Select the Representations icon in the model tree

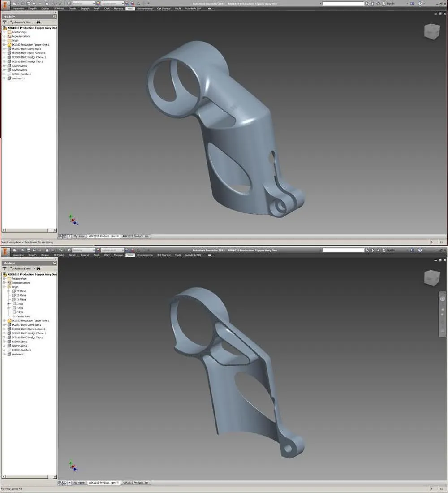coord(10,36)
